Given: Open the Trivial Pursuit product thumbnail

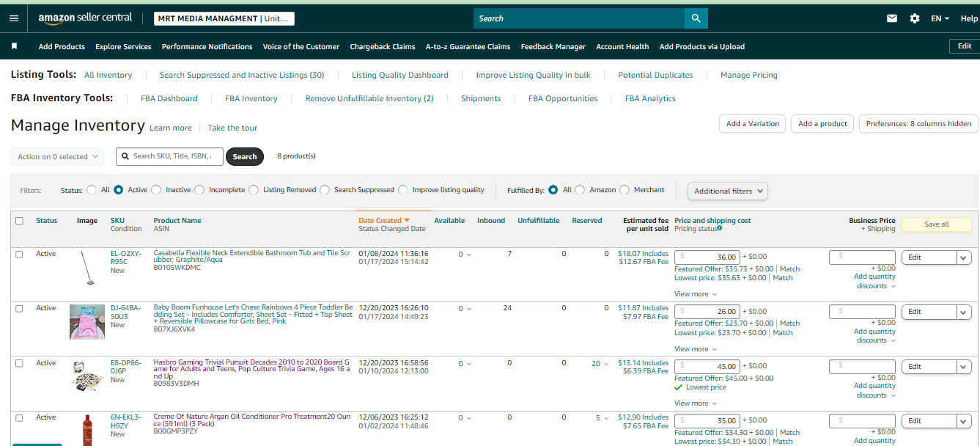Looking at the screenshot, I should (x=87, y=376).
